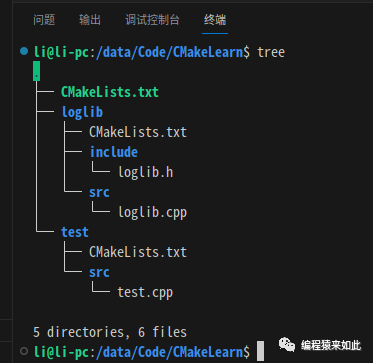The image size is (373, 363).
Task: Click the test.cpp file name
Action: pos(145,292)
